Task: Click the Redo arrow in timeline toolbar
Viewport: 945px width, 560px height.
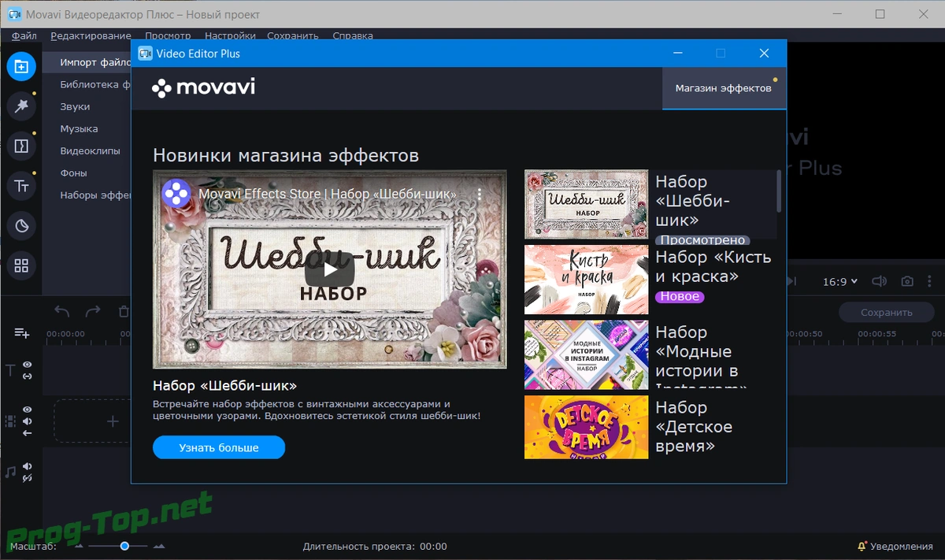Action: pos(93,312)
